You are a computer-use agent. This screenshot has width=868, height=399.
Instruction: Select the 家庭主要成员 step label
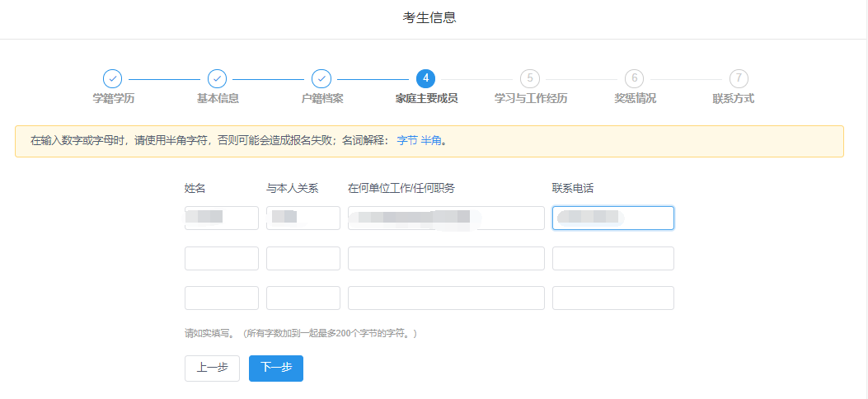click(x=426, y=99)
